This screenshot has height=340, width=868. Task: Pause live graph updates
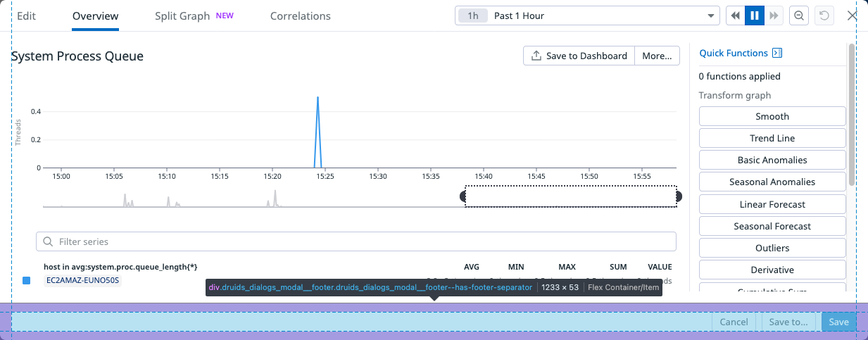(x=755, y=15)
